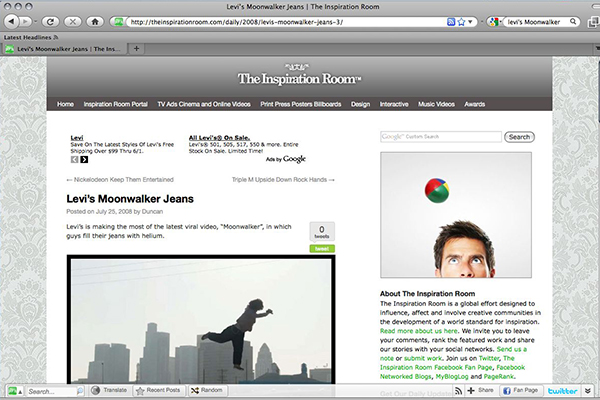
Task: Open author Duncan's link
Action: [x=152, y=211]
